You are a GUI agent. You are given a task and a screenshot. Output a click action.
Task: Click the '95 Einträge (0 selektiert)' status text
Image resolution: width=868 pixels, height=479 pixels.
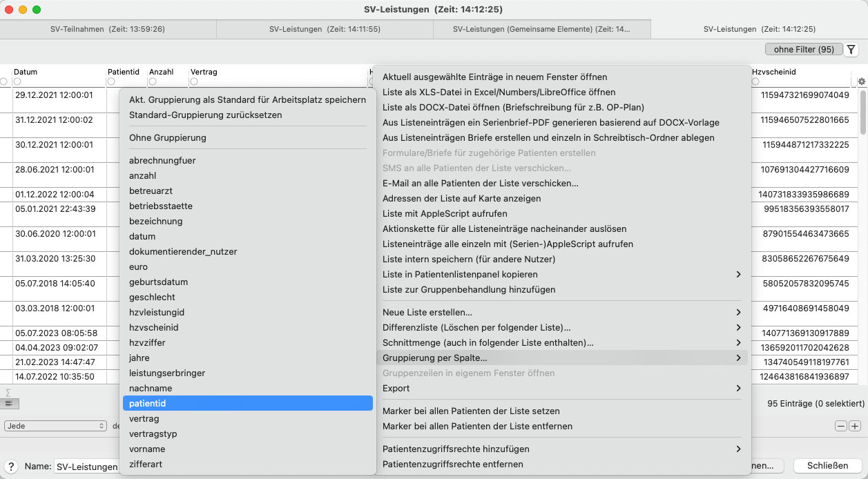816,403
